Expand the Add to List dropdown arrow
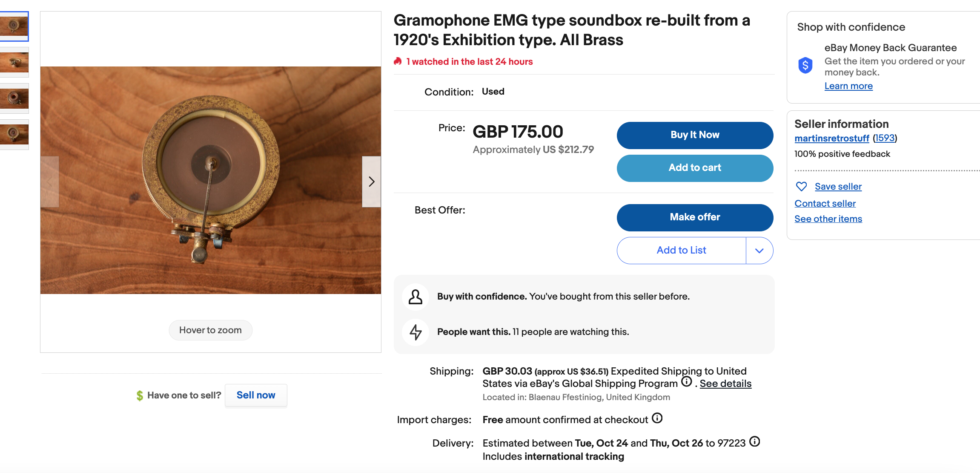This screenshot has height=473, width=980. [x=759, y=251]
